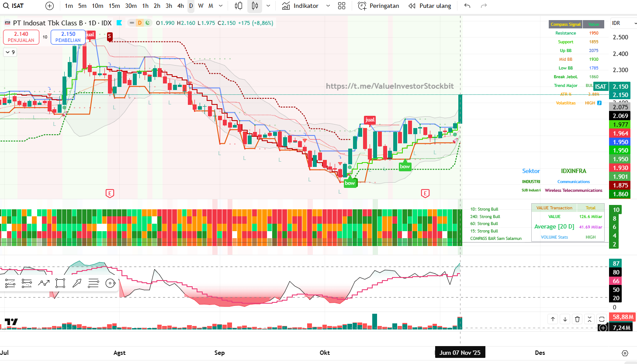This screenshot has width=637, height=364.
Task: Open the indicator templates grid icon
Action: coord(342,6)
